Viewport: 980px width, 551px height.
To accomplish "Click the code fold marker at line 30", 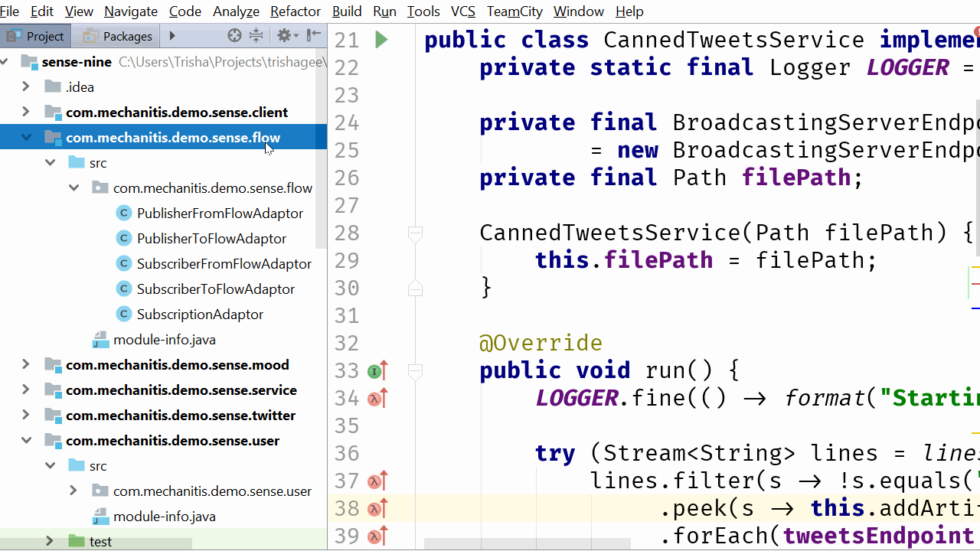I will (415, 289).
